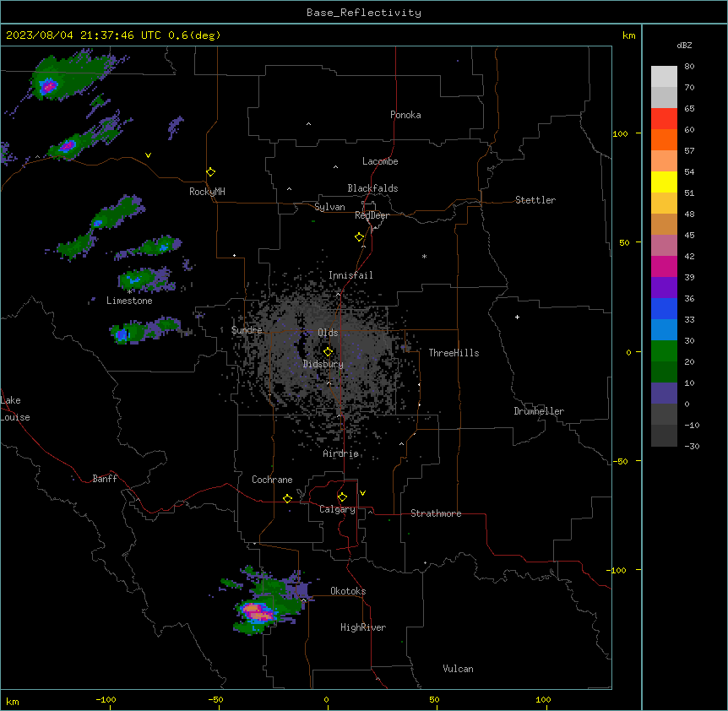Click the Base_Reflectivity title
Viewport: 728px width, 711px height.
(364, 13)
